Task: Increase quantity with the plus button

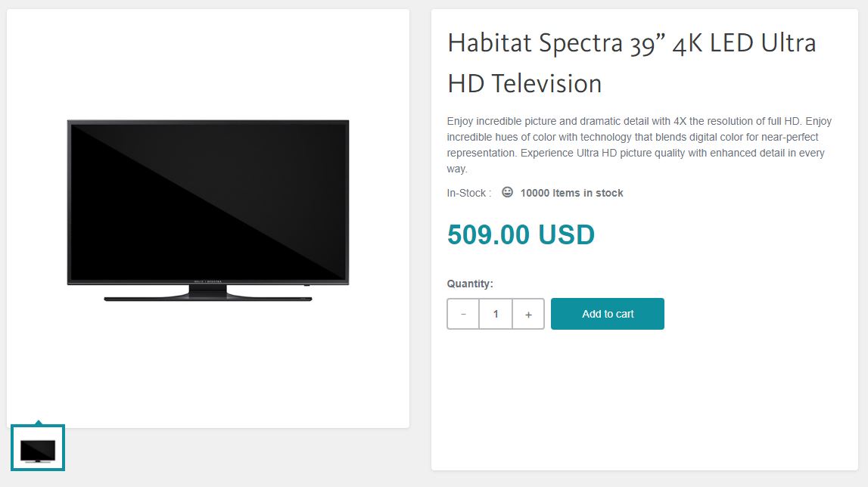Action: (x=528, y=314)
